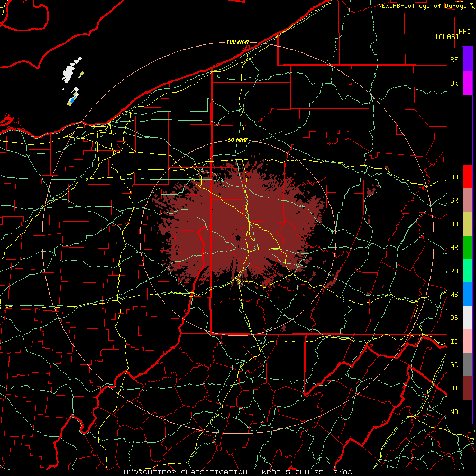Image resolution: width=476 pixels, height=476 pixels.
Task: Pick the dark green HR legend swatch
Action: tap(467, 248)
